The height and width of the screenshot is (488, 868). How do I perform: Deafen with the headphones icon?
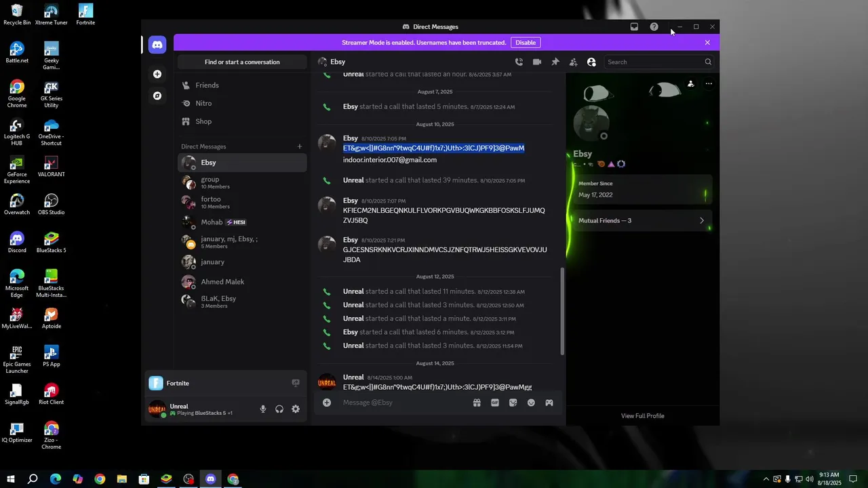point(279,409)
